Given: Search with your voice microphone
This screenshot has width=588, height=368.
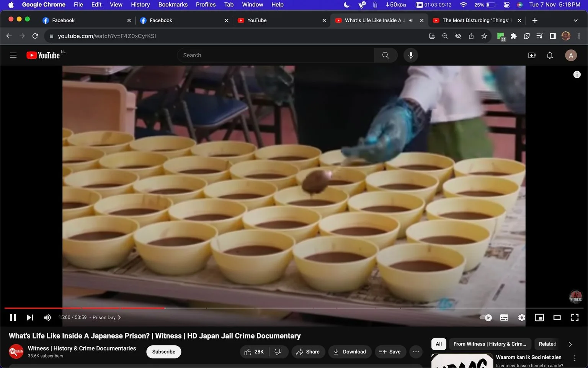Looking at the screenshot, I should tap(411, 55).
